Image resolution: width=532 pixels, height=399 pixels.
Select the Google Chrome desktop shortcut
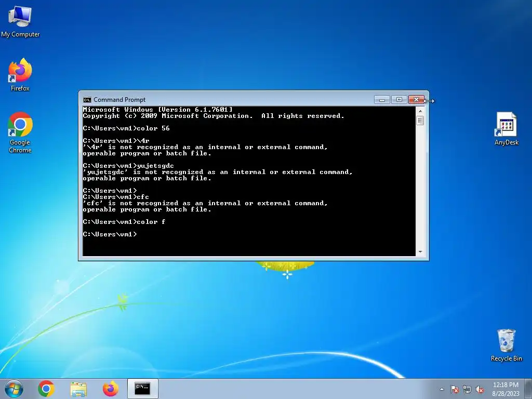(20, 132)
